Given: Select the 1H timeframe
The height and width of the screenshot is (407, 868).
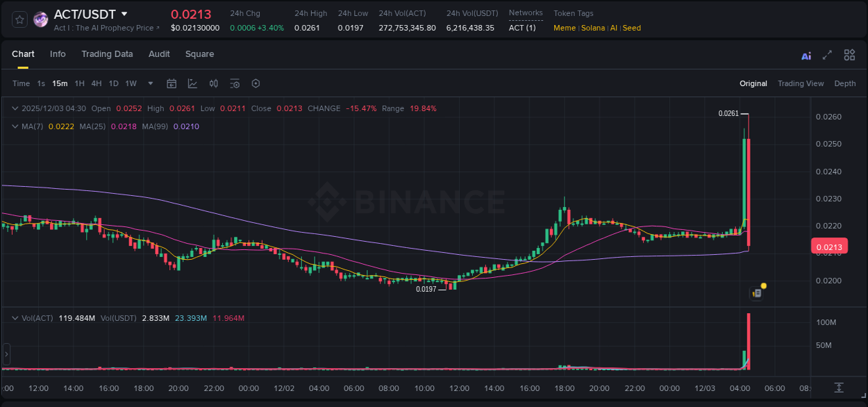Looking at the screenshot, I should tap(79, 83).
